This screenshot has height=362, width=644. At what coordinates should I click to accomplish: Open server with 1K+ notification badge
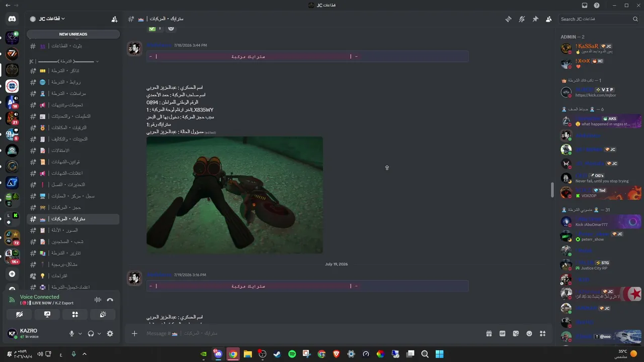pos(12,256)
